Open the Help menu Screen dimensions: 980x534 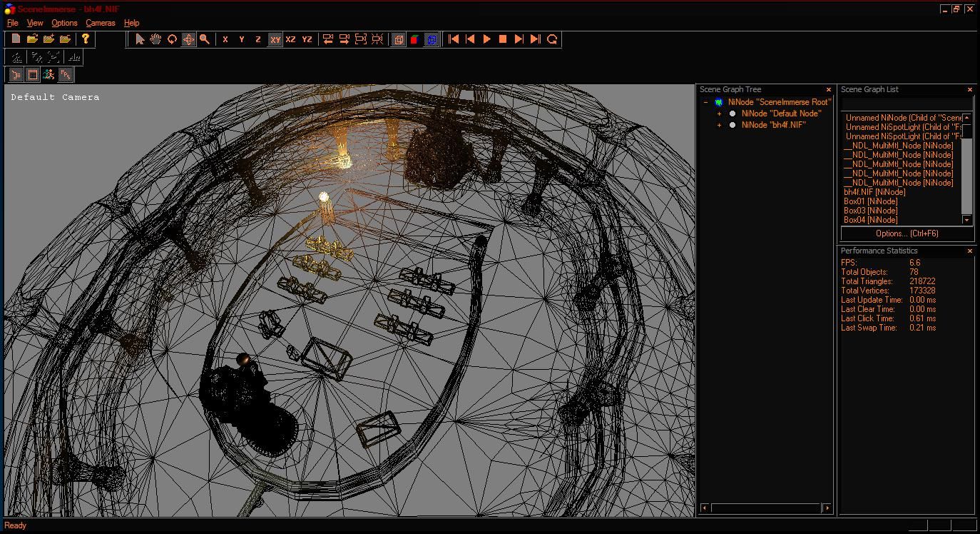click(x=131, y=23)
